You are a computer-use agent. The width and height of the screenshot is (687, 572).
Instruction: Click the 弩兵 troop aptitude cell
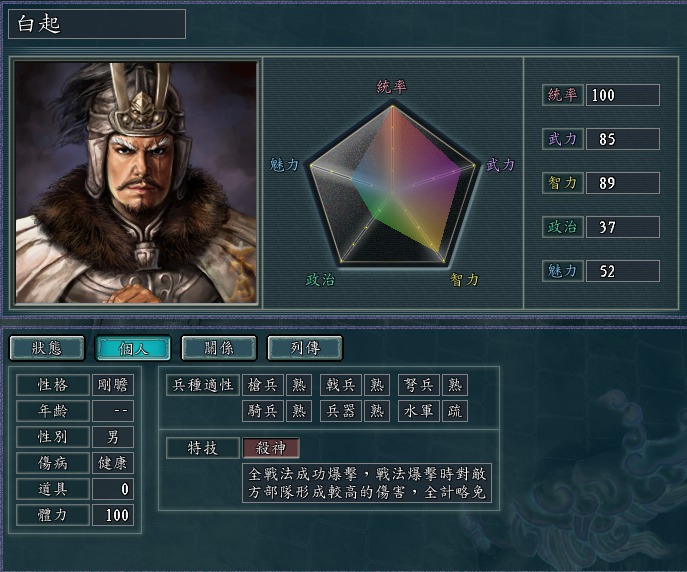point(419,385)
